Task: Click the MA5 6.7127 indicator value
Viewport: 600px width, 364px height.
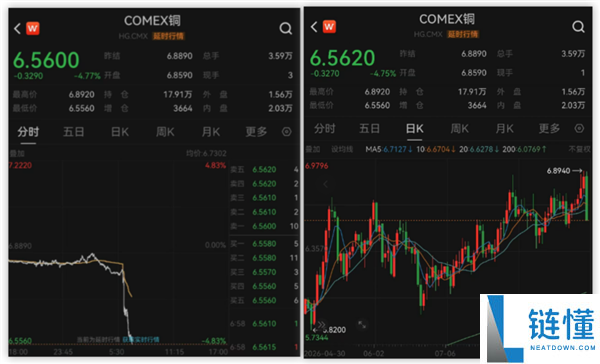Action: click(x=389, y=149)
